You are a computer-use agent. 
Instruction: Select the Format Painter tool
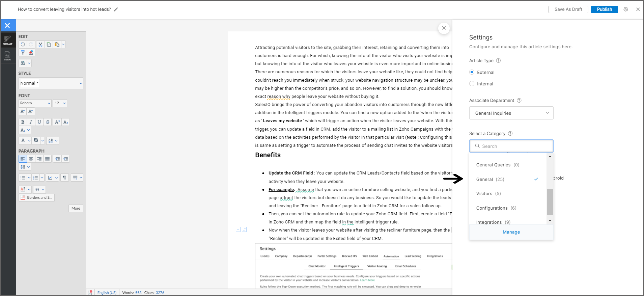pyautogui.click(x=23, y=53)
